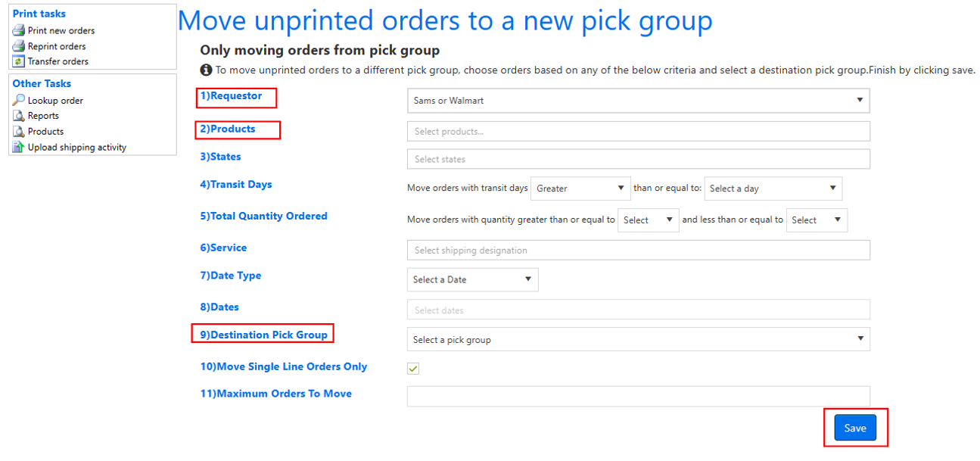Click the Save button
Screen dimensions: 980x461
click(x=855, y=428)
